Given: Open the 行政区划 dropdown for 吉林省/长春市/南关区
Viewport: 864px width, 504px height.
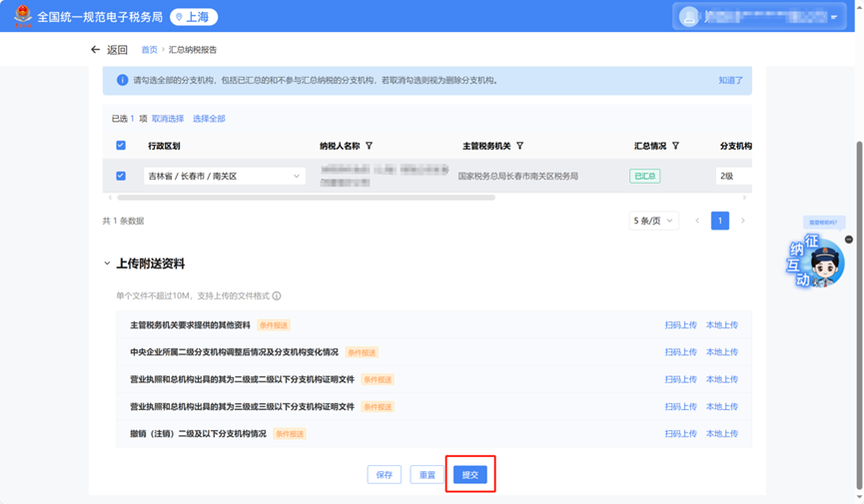Looking at the screenshot, I should point(225,177).
